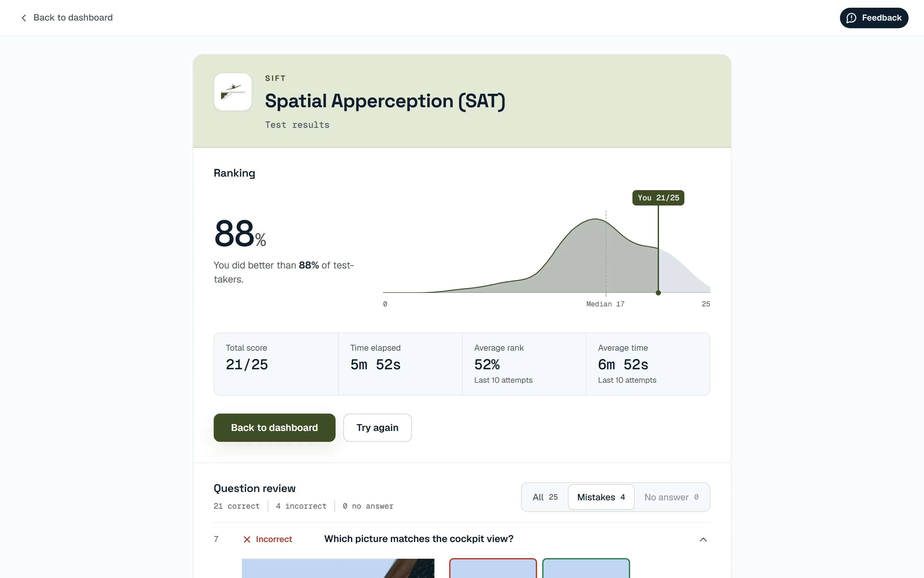The width and height of the screenshot is (924, 578).
Task: Click the Median 17 chart label
Action: (605, 304)
